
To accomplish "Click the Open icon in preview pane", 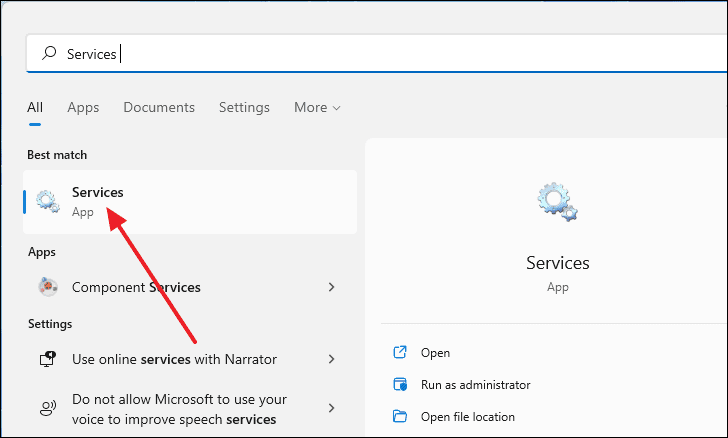I will pyautogui.click(x=400, y=353).
